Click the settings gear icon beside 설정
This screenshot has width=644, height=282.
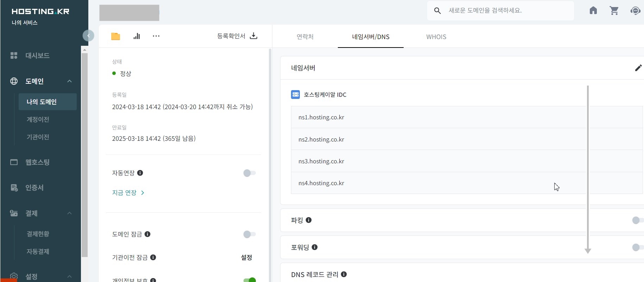(14, 276)
